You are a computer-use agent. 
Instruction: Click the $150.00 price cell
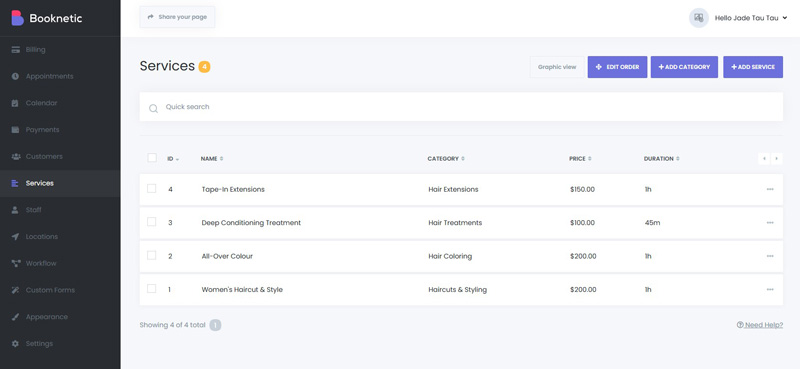click(x=582, y=189)
